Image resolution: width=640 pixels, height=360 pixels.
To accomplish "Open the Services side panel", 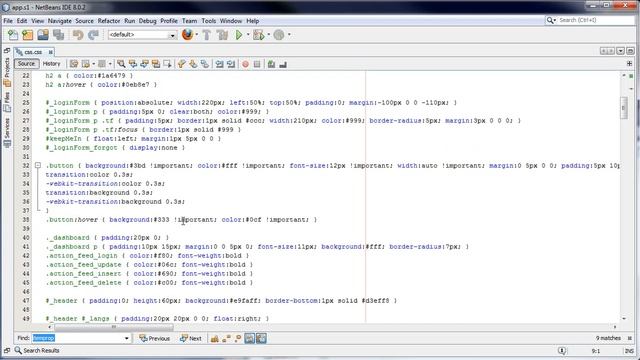I will (x=7, y=133).
